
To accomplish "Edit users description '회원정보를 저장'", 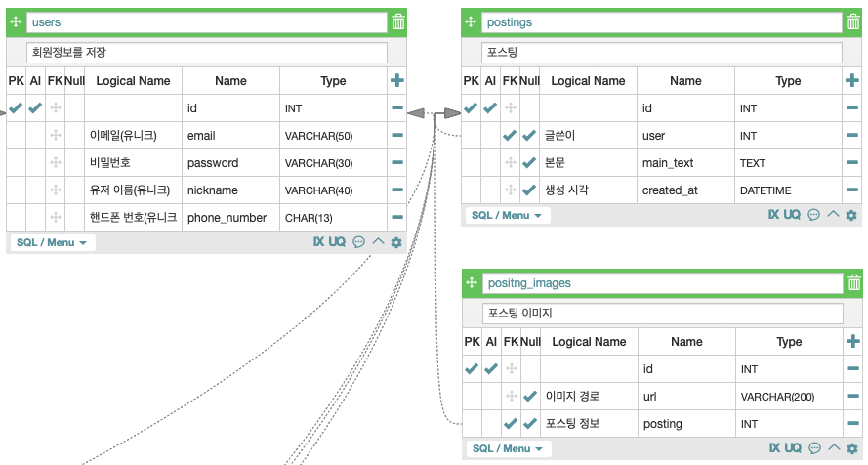I will [206, 52].
